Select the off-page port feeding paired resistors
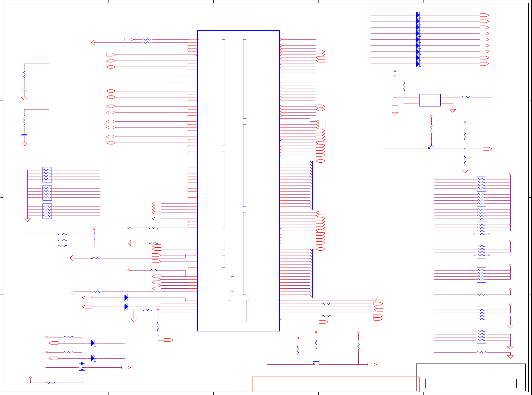The image size is (532, 395). click(129, 39)
